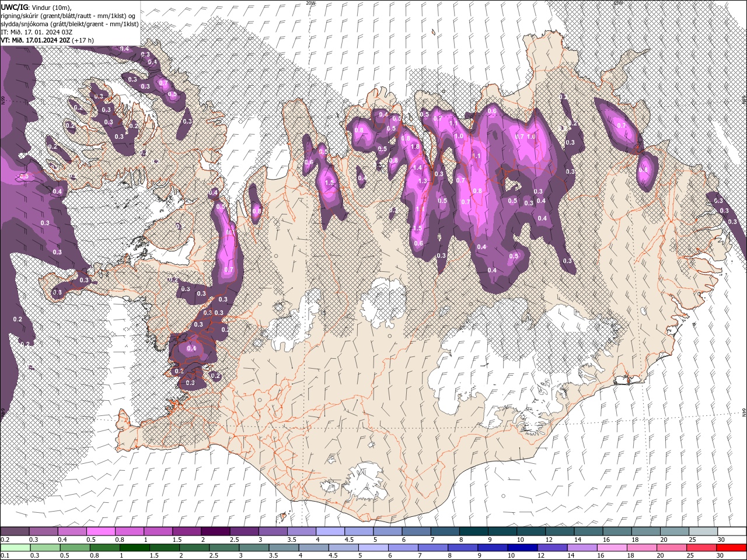Click the palest green 0.1 swatch in lower legend

[15, 548]
